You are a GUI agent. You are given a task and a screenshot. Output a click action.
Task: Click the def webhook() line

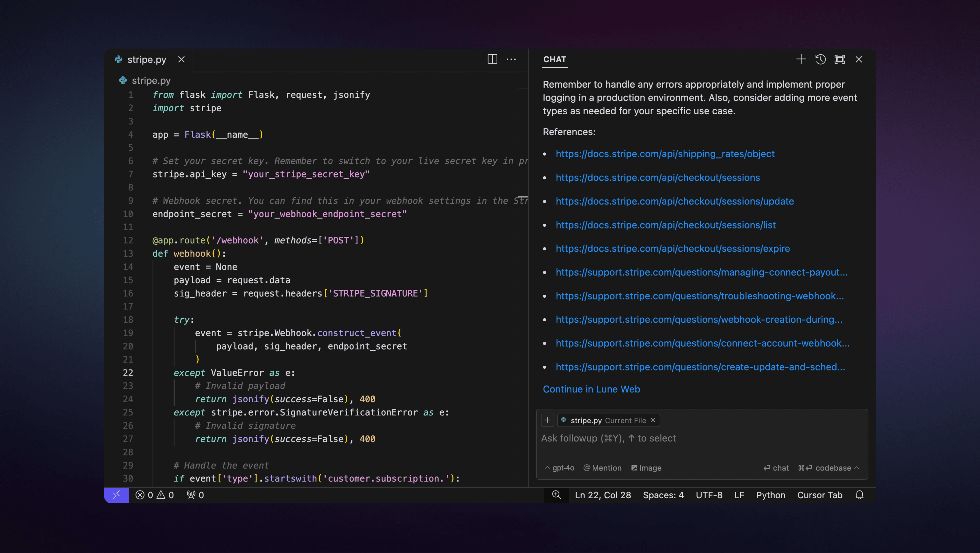[189, 254]
